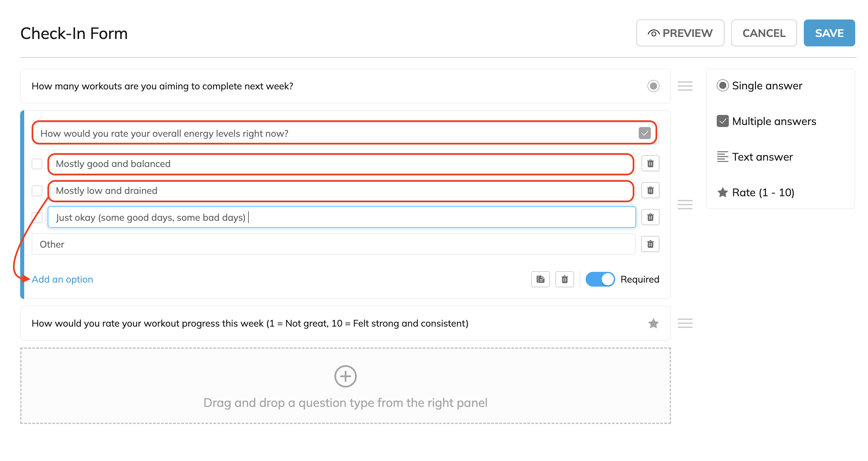Select the Text answer question type
The image size is (868, 461).
coord(755,157)
